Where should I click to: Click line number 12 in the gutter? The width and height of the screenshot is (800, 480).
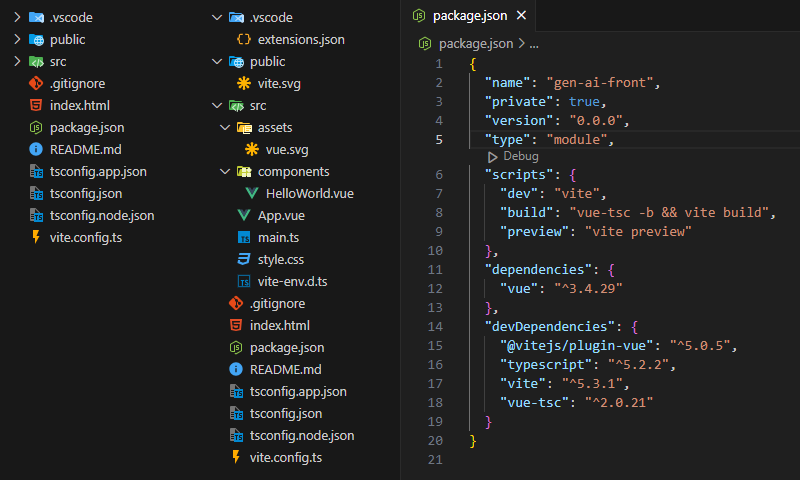[x=435, y=289]
